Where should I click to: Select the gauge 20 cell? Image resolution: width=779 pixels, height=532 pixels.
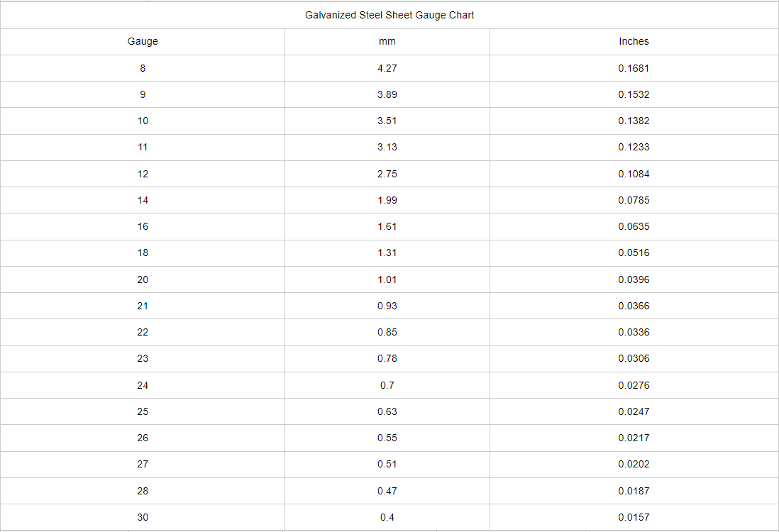(x=143, y=279)
